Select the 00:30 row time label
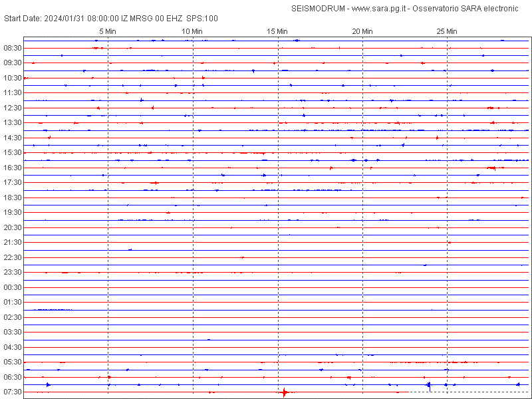 click(x=13, y=287)
